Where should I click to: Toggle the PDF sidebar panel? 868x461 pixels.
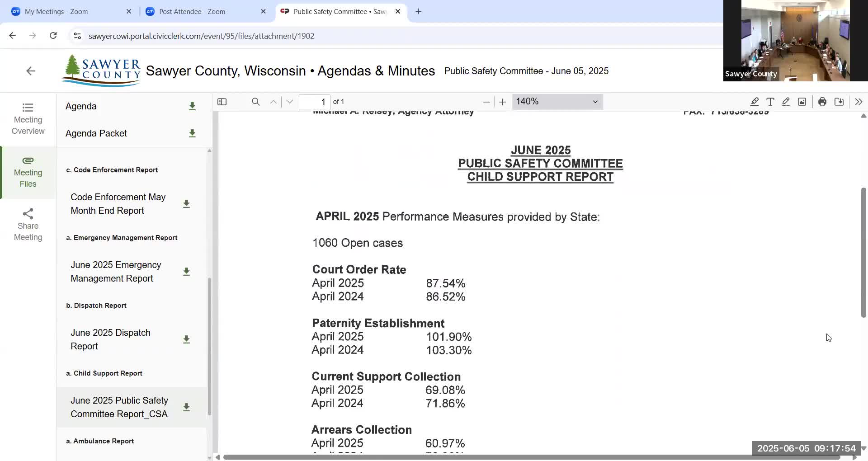pos(222,102)
